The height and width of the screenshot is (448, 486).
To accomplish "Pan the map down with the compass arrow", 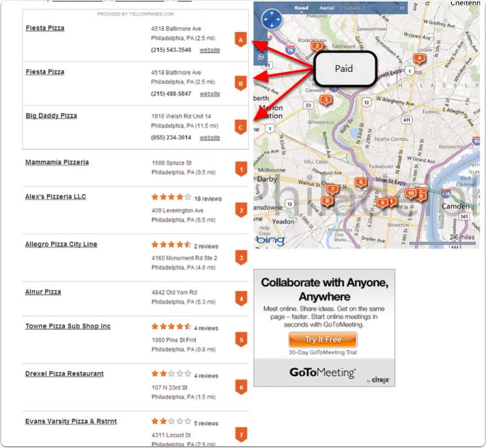I will [x=272, y=25].
